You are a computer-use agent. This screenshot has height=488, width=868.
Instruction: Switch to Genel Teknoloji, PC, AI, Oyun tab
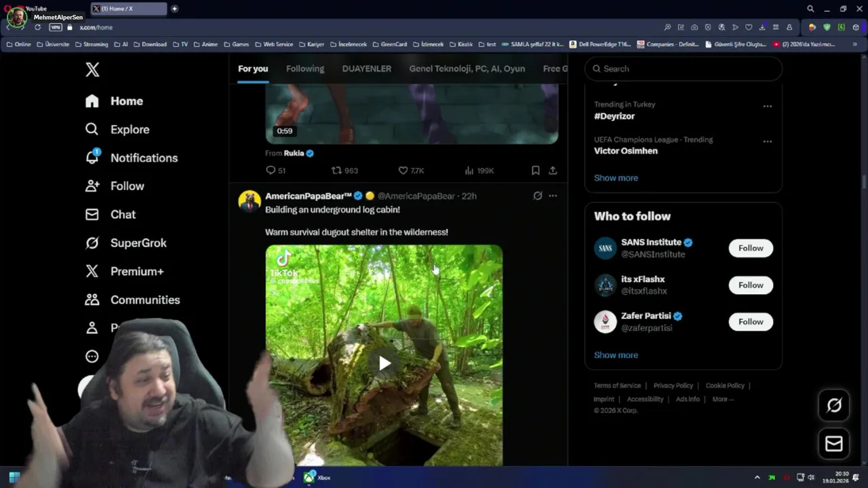coord(467,68)
